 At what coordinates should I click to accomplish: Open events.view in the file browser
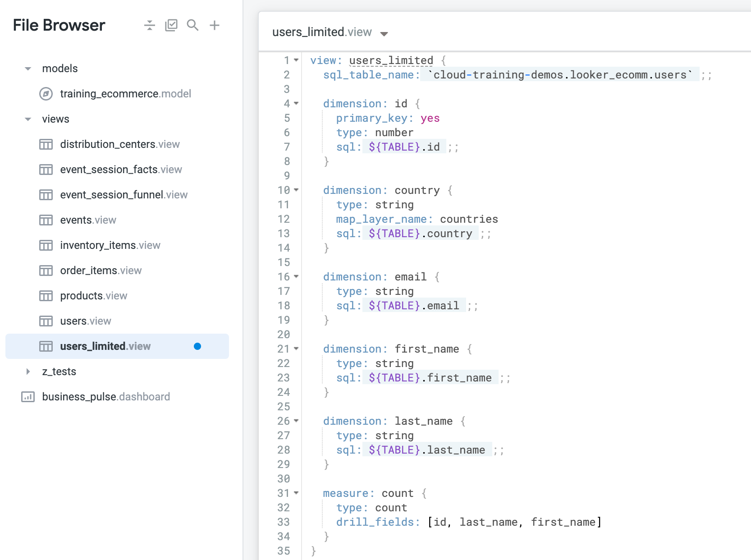[88, 220]
